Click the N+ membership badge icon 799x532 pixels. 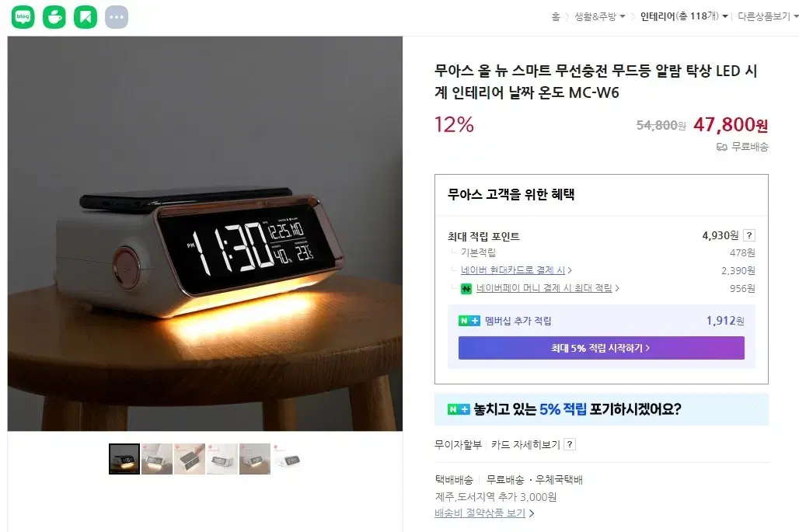point(469,321)
